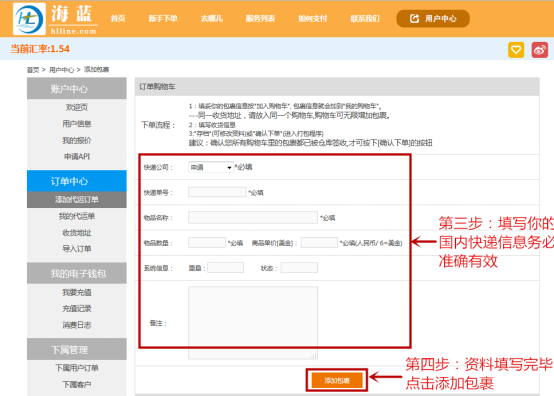Open 用户信息 in sidebar
This screenshot has width=554, height=396.
click(77, 124)
